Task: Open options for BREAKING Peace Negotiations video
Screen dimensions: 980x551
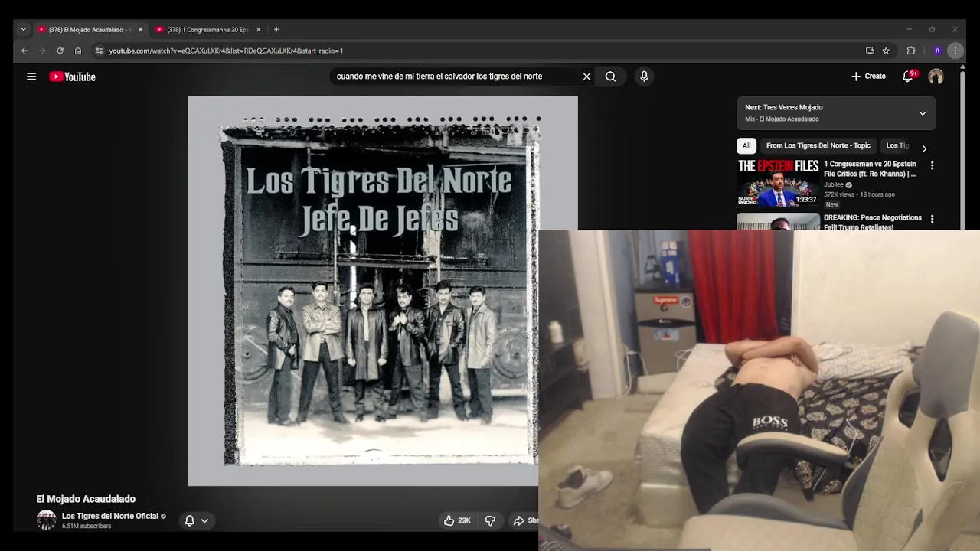Action: pos(932,219)
